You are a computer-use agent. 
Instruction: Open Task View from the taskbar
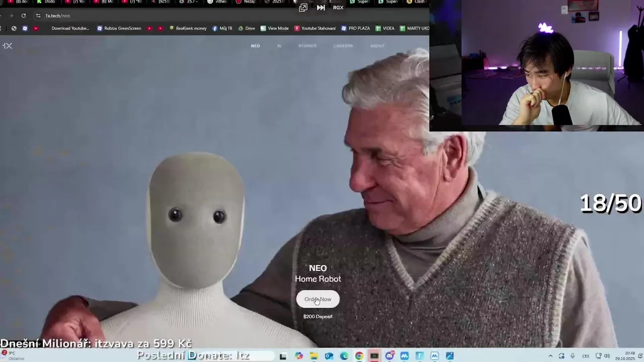[x=283, y=356]
